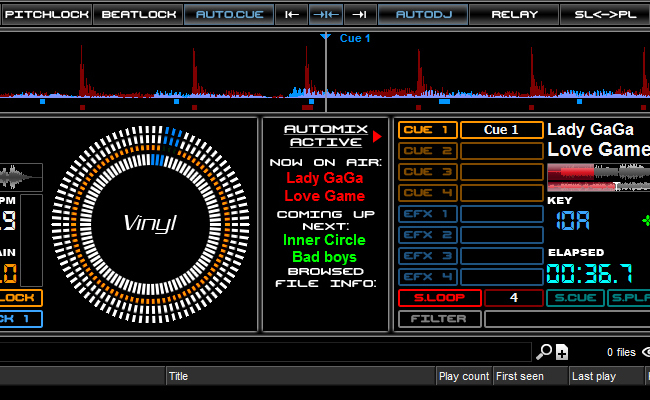Click the key value 10A

click(x=572, y=220)
